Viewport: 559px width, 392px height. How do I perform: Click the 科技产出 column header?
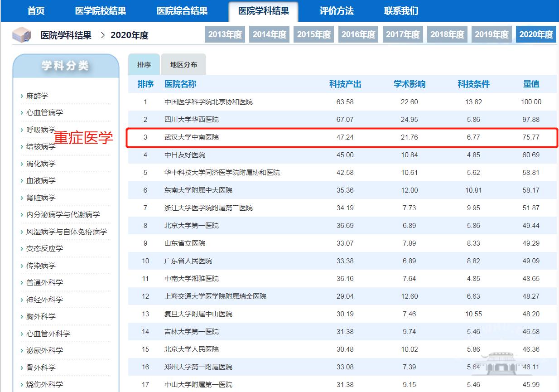(x=345, y=84)
